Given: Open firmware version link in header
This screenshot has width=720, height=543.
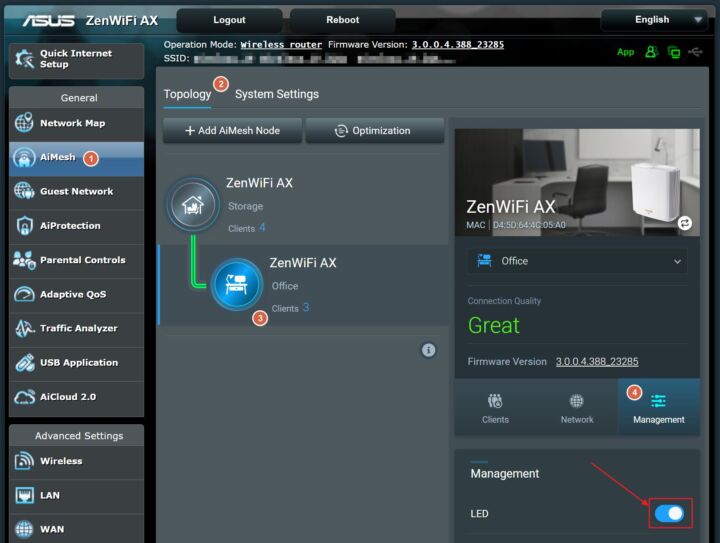Looking at the screenshot, I should click(x=458, y=45).
